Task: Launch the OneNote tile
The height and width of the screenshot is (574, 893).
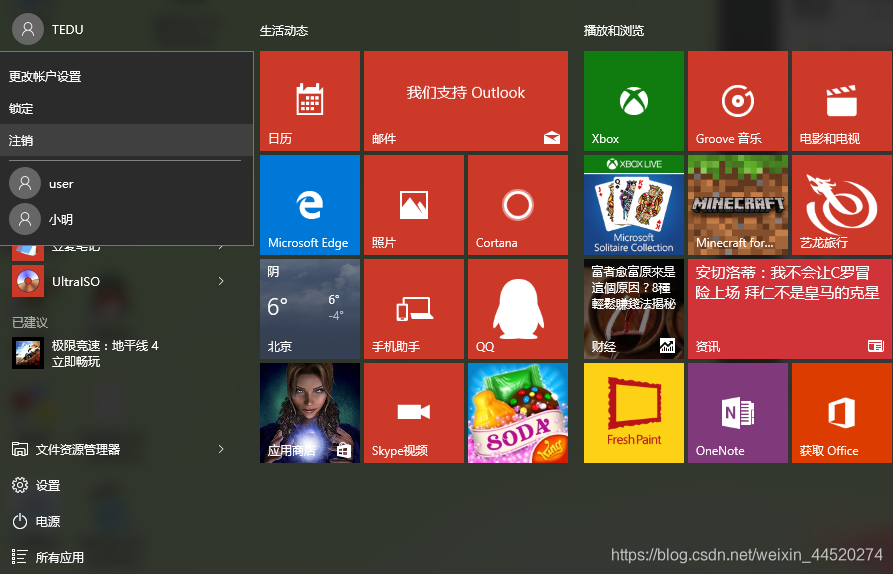Action: 738,413
